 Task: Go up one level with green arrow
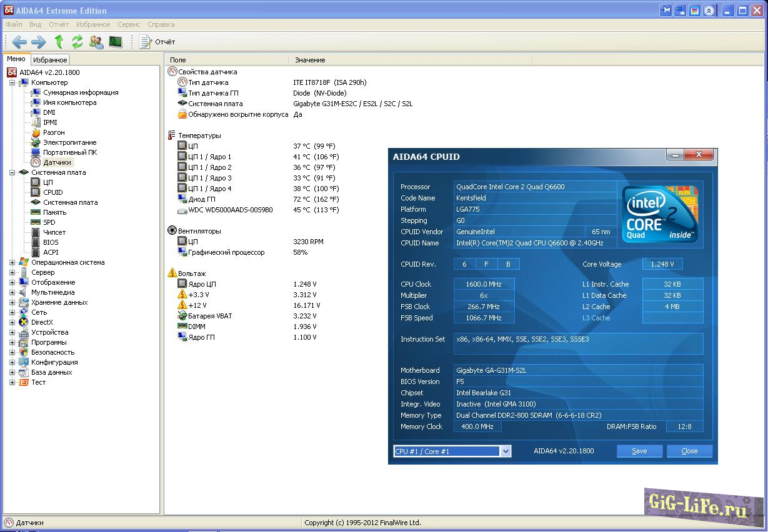click(x=59, y=42)
